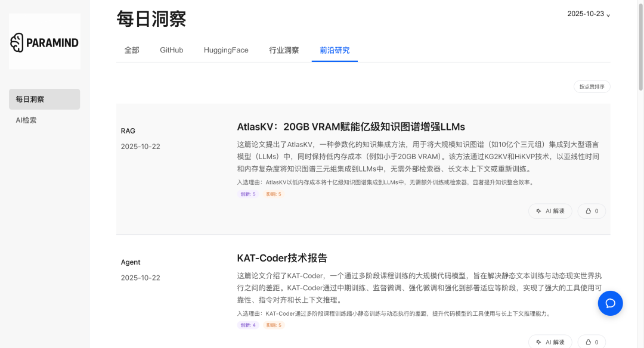Switch to the 全部 tab
Image resolution: width=644 pixels, height=348 pixels.
point(132,50)
